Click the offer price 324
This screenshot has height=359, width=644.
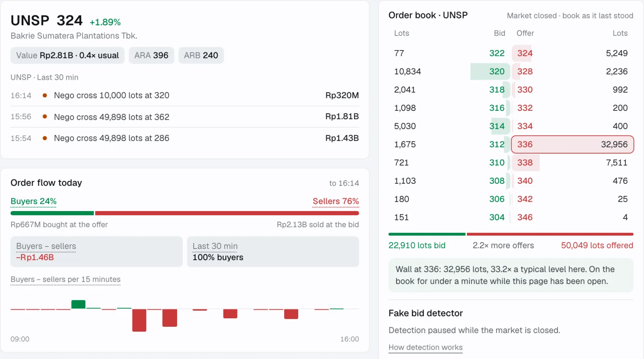click(525, 53)
